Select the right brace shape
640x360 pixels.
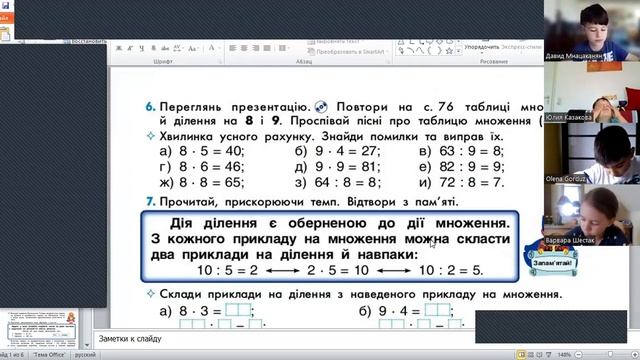pyautogui.click(x=439, y=51)
